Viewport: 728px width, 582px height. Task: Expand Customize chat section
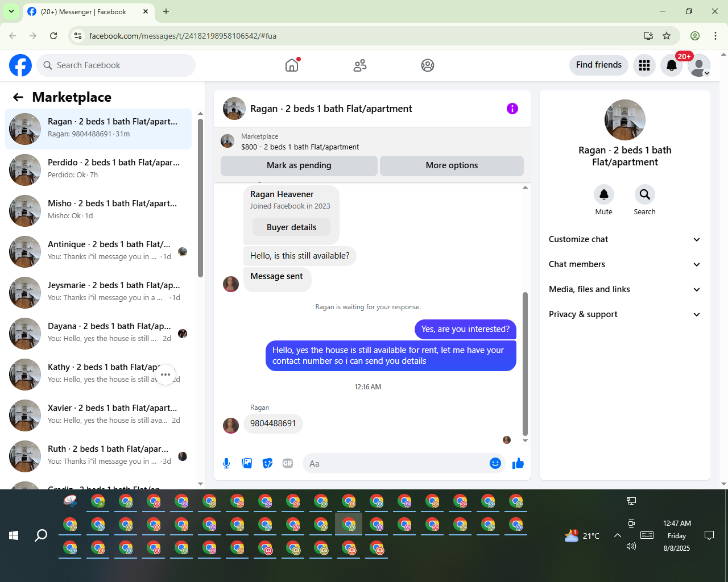click(x=624, y=239)
